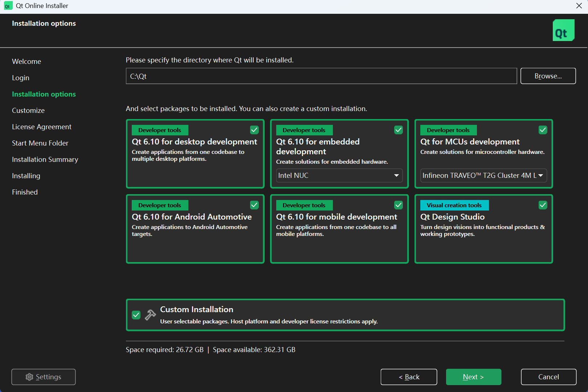Click the hammer icon beside Custom Installation
Screen dimensions: 588x392
point(150,315)
